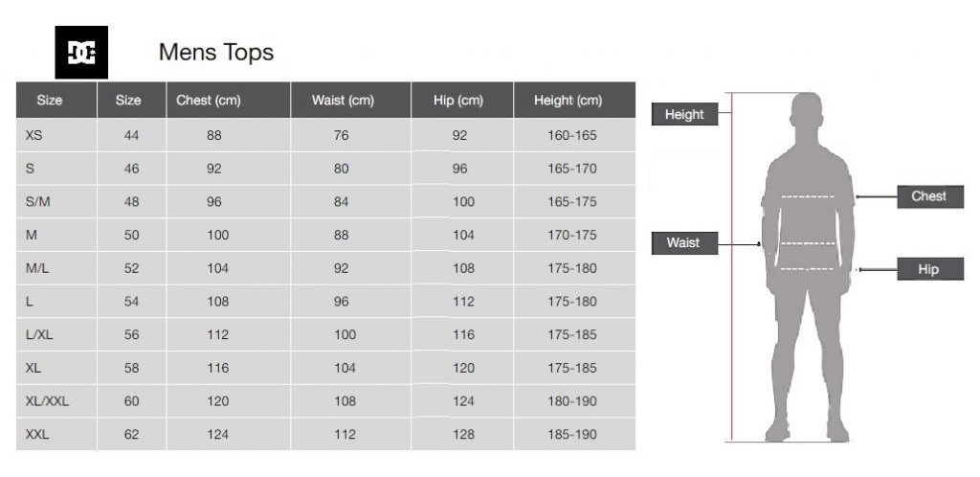Click the Height (cm) column header
This screenshot has height=477, width=980.
point(568,100)
